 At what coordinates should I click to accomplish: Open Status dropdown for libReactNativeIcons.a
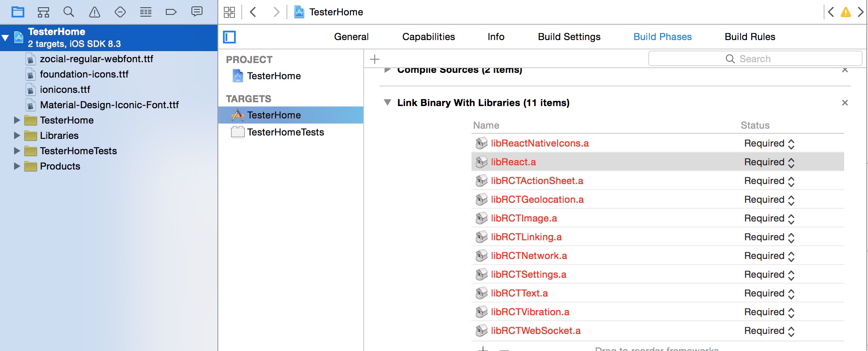[x=770, y=144]
